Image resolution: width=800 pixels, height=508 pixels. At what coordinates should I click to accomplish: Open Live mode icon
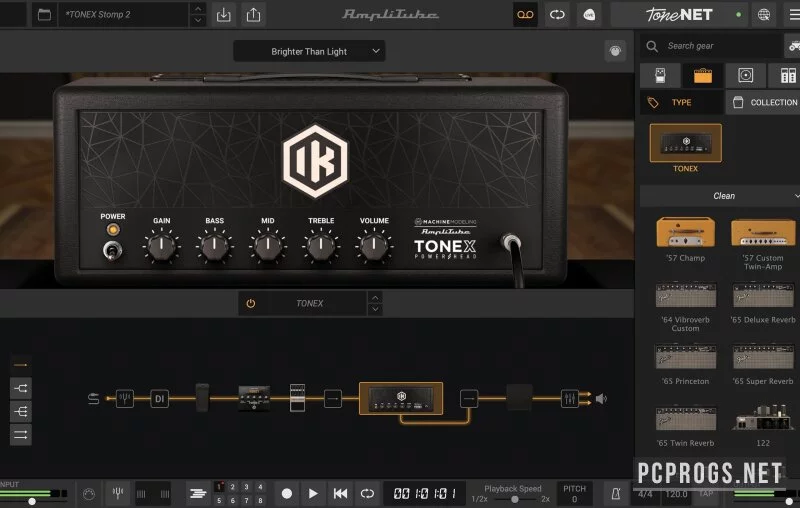pyautogui.click(x=589, y=15)
